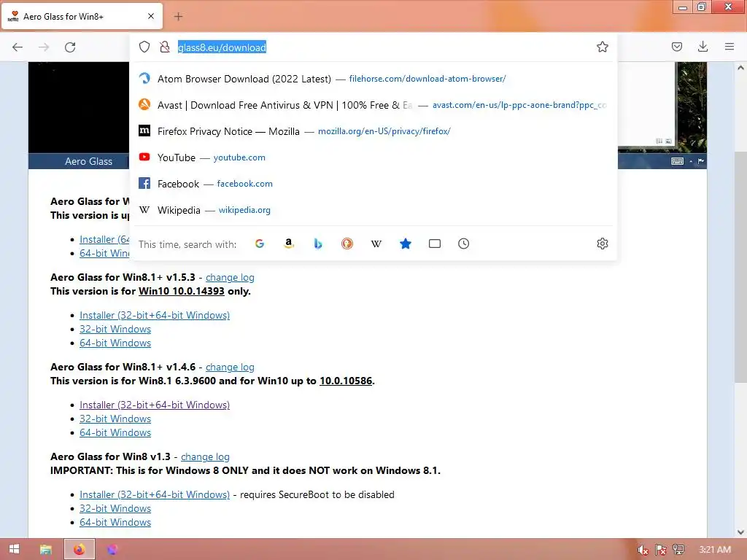Download v1.4.6 64-bit Windows file

(115, 432)
